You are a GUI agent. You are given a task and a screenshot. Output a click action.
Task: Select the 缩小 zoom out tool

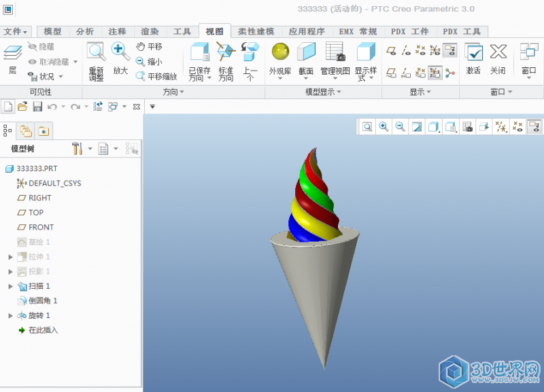[x=149, y=62]
